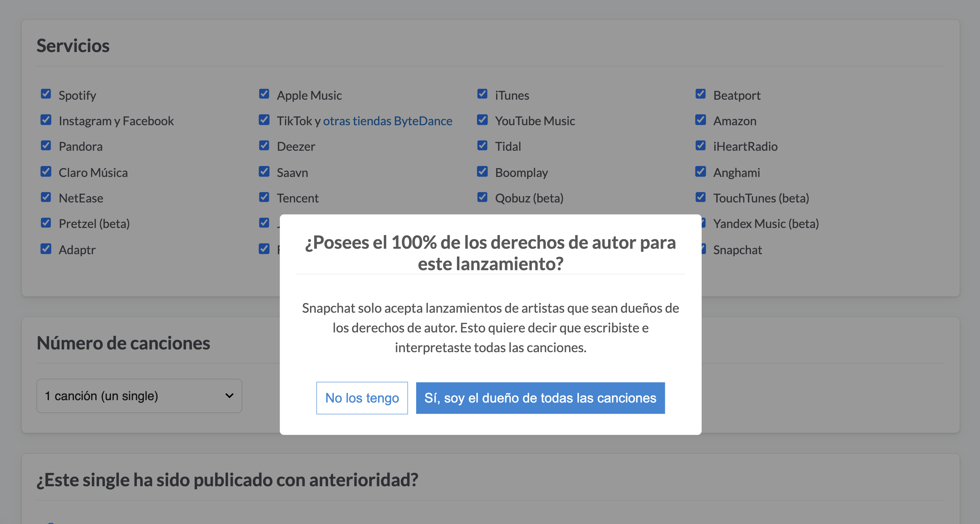Uncheck the Spotify checkbox
Image resolution: width=980 pixels, height=524 pixels.
[x=46, y=94]
